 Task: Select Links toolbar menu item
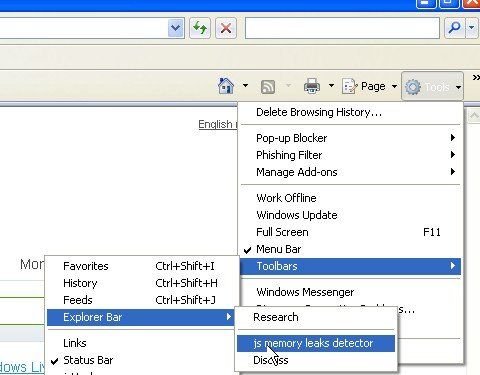142,343
